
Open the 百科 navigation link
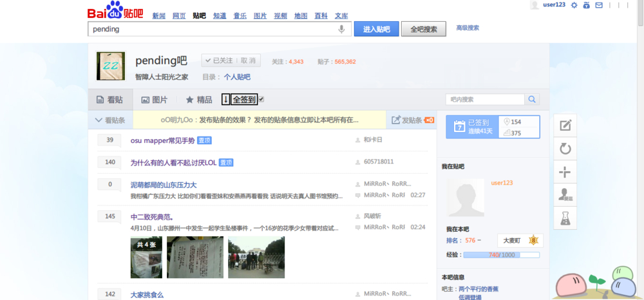click(321, 16)
